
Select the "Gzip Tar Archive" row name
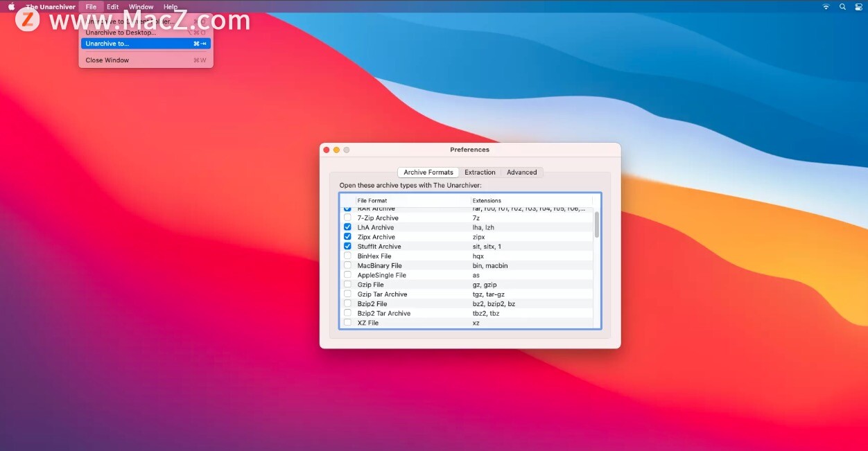(383, 294)
